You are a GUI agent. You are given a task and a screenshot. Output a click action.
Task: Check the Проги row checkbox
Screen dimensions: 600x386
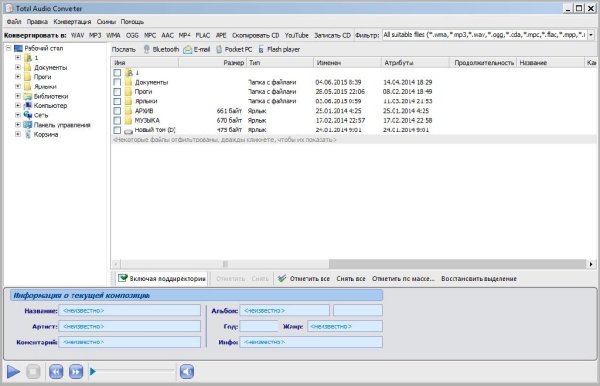pos(117,92)
